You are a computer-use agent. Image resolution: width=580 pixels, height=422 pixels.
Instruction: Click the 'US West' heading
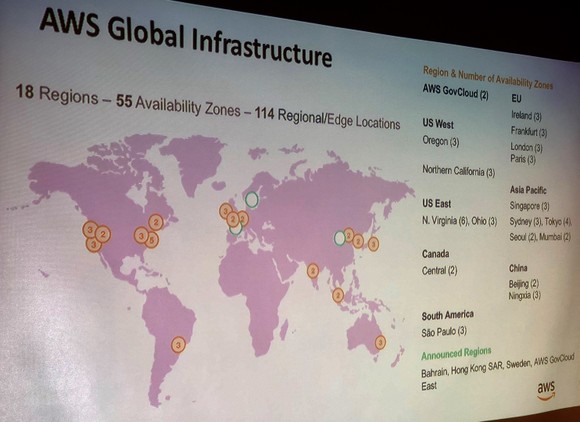[x=438, y=124]
